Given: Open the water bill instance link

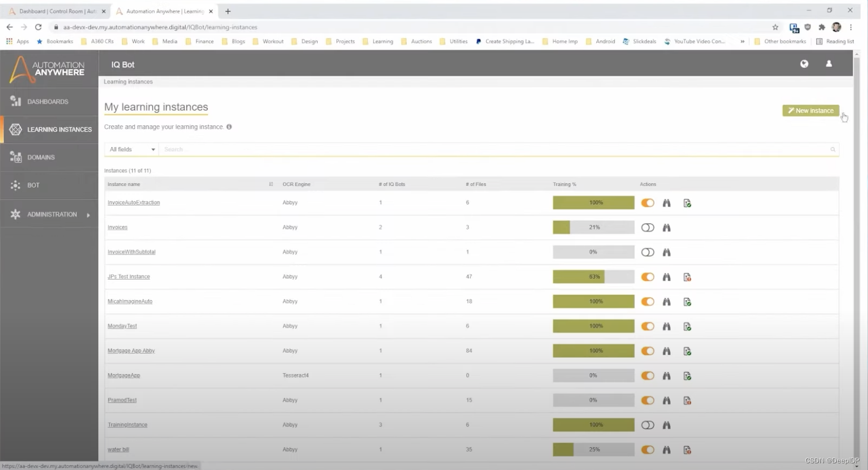Looking at the screenshot, I should click(118, 449).
